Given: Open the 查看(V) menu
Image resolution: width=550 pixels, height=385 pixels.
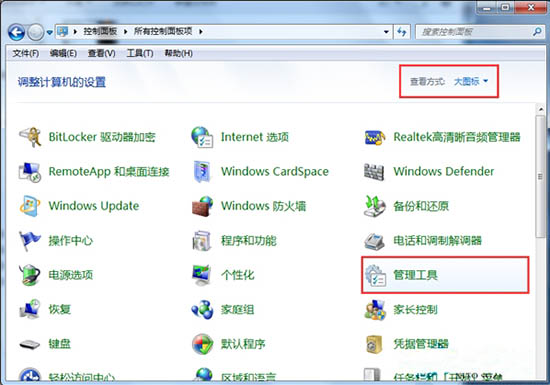Looking at the screenshot, I should tap(101, 53).
